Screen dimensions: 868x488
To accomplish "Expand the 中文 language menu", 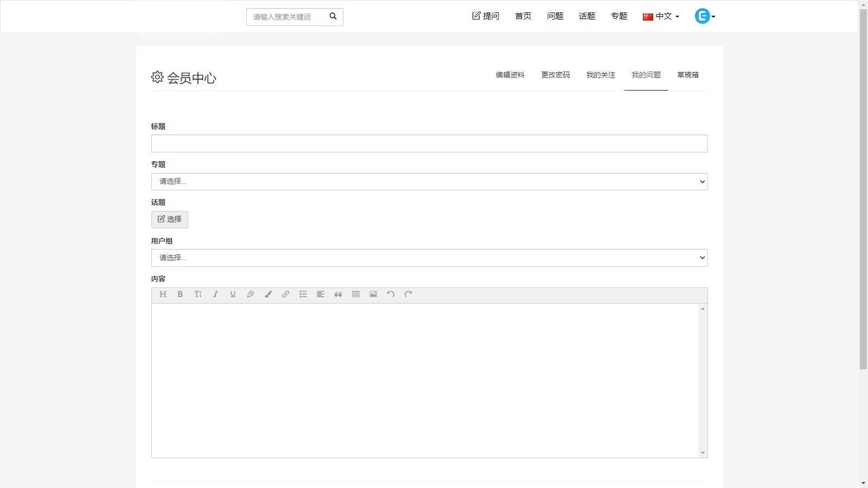I will pos(660,16).
